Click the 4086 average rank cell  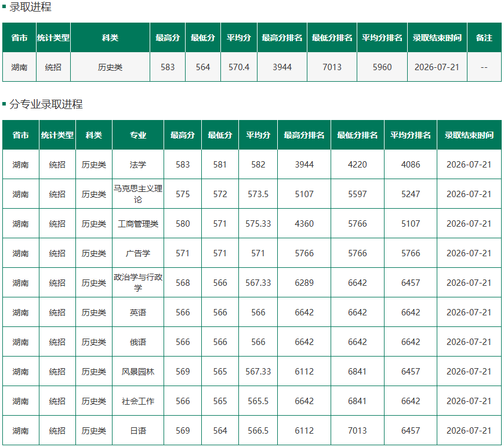[411, 165]
